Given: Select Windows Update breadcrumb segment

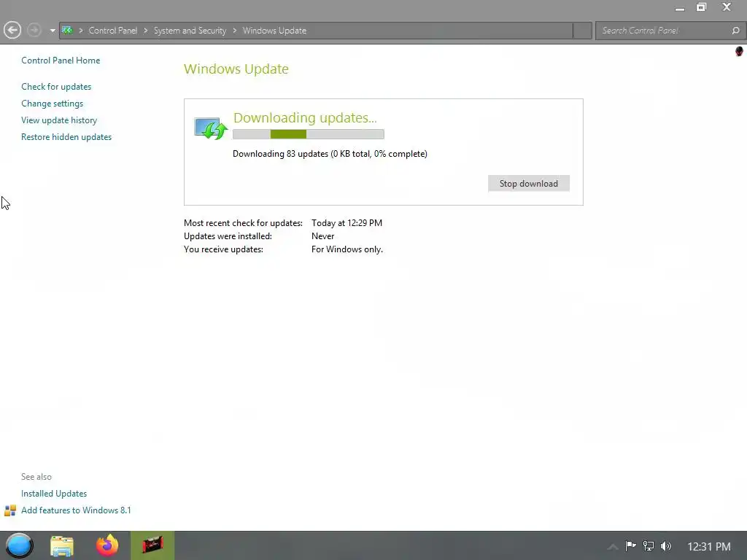Looking at the screenshot, I should tap(274, 31).
